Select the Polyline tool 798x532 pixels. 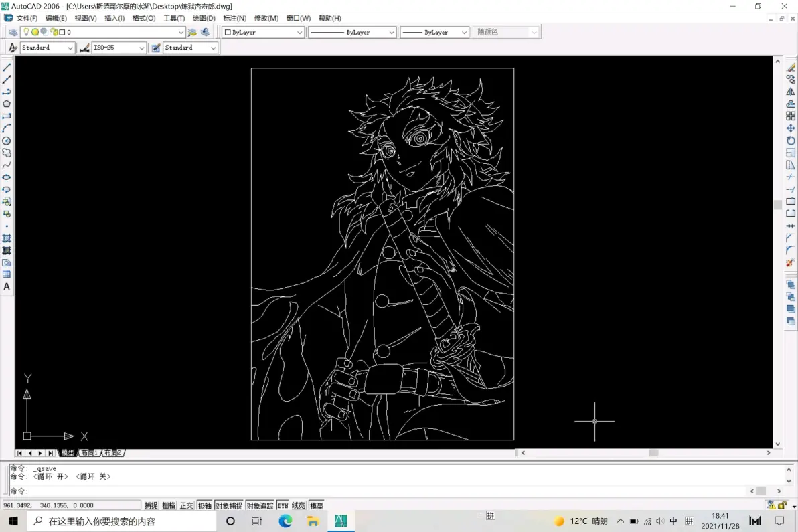coord(7,92)
